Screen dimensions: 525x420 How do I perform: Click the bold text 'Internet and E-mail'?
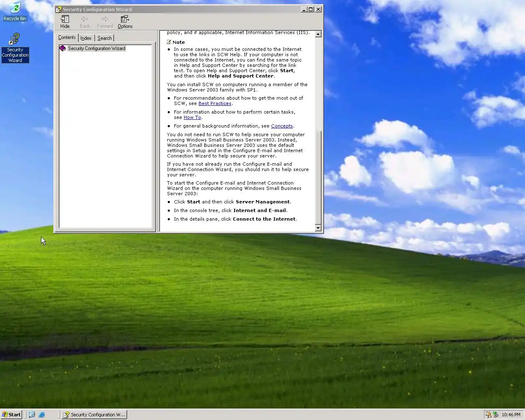(x=260, y=210)
